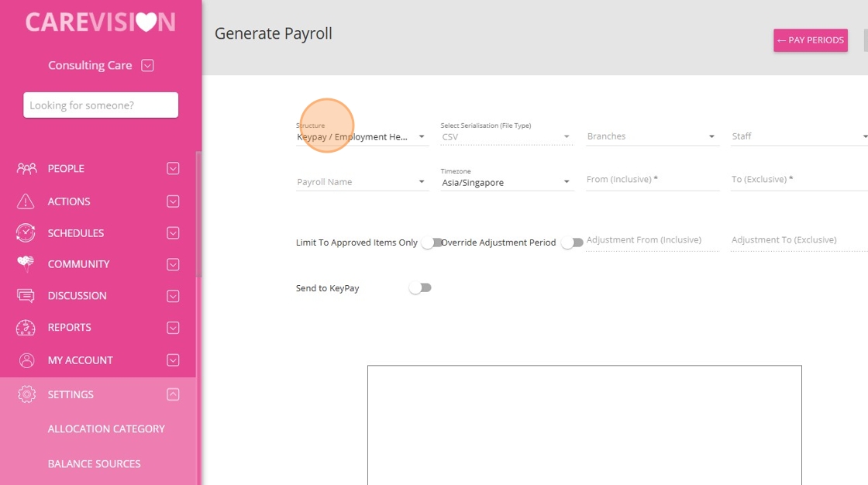This screenshot has width=868, height=485.
Task: Open the Select Serialisation file type dropdown
Action: [507, 136]
